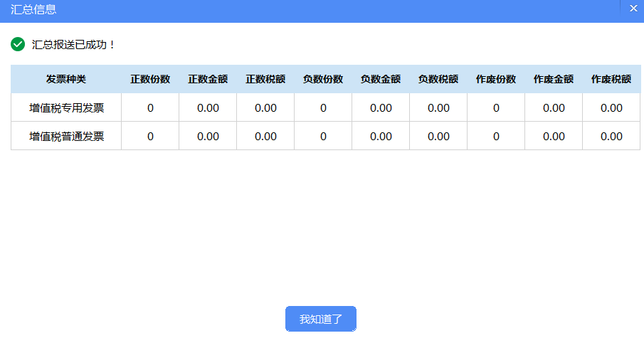644x343 pixels.
Task: Click 作废税额 cell for 增值税普通发票
Action: (x=611, y=136)
